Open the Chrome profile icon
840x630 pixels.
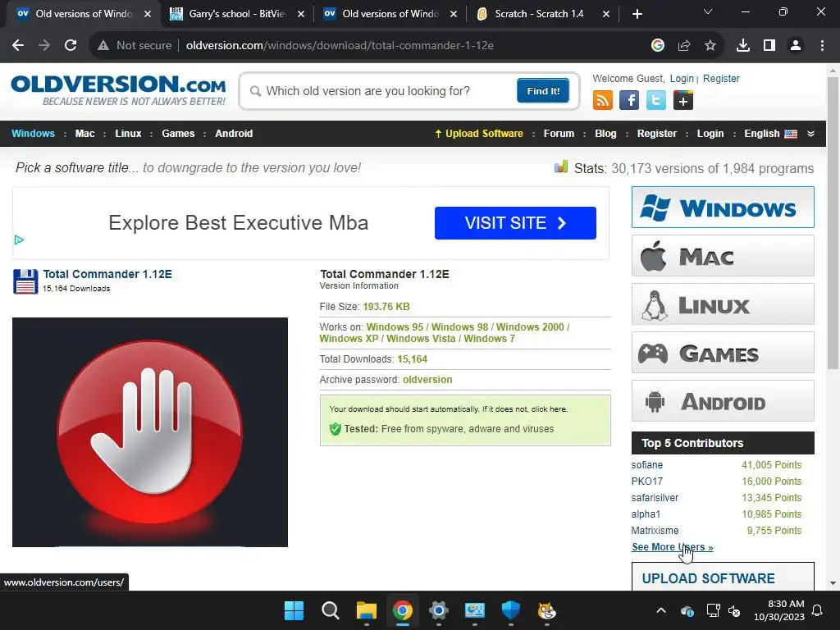[796, 46]
